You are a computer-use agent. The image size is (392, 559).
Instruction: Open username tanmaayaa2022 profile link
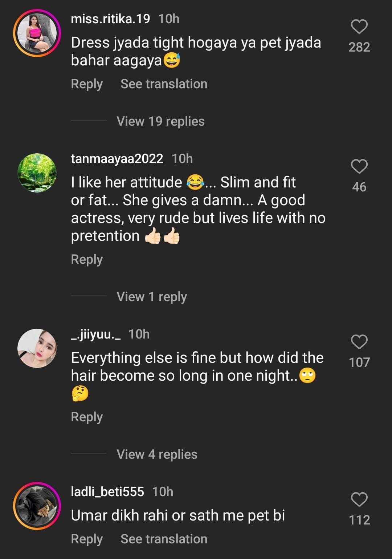(x=117, y=159)
